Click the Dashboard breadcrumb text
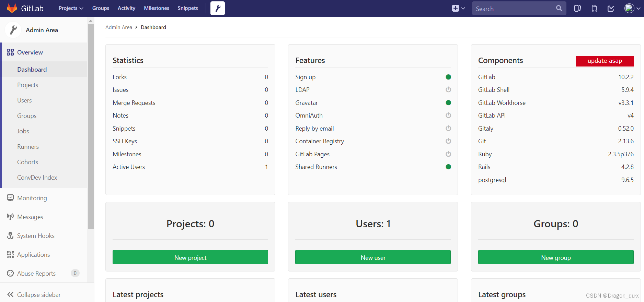The image size is (644, 302). tap(153, 27)
